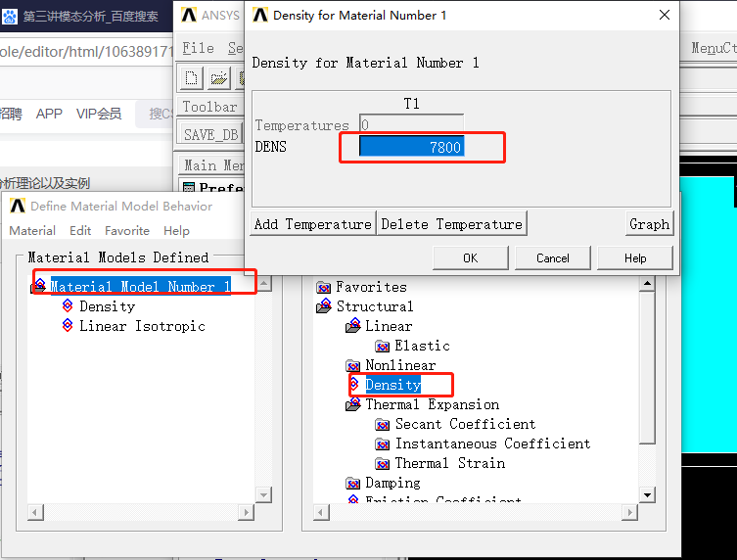The width and height of the screenshot is (737, 560).
Task: Click left arrow of available models horizontal scrollbar
Action: tap(321, 512)
